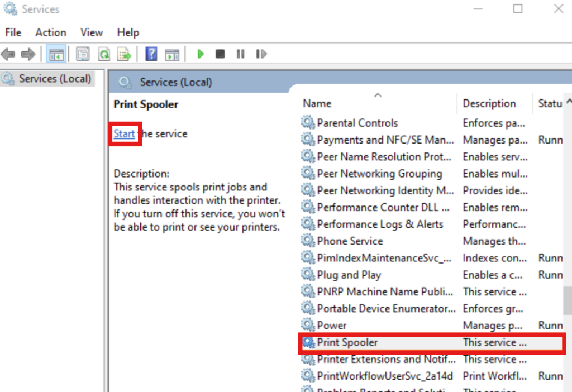Click Power's 'Manages p...' description cell
This screenshot has width=572, height=392.
(x=493, y=325)
